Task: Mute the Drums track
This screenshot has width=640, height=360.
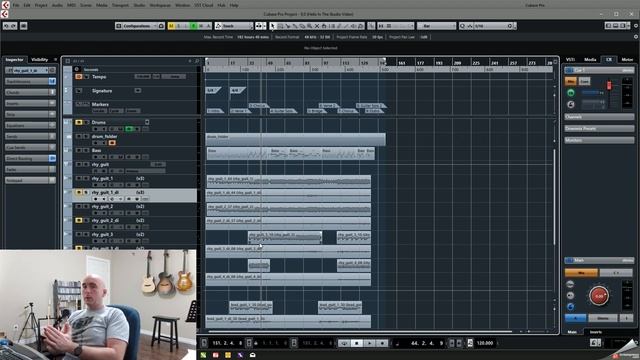Action: point(79,122)
